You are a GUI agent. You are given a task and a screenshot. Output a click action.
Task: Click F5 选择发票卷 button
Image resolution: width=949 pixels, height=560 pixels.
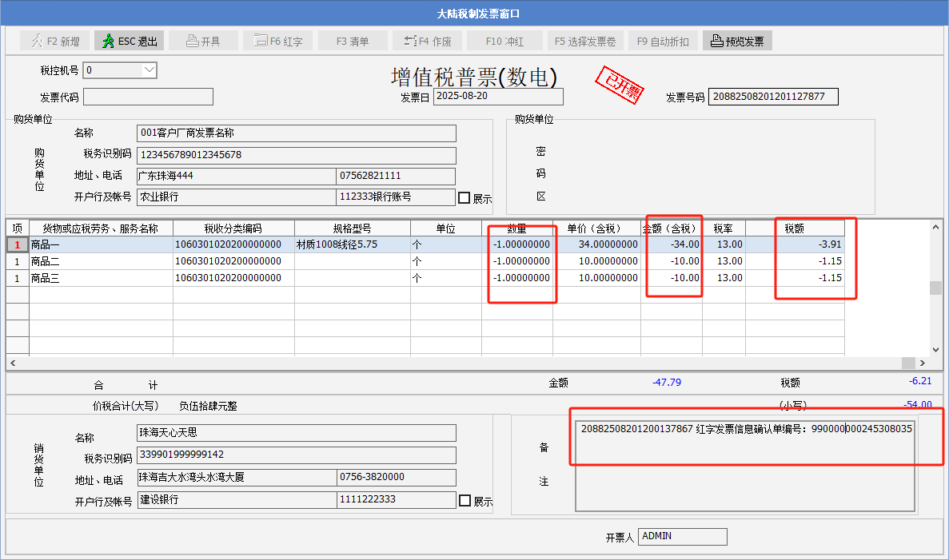584,41
